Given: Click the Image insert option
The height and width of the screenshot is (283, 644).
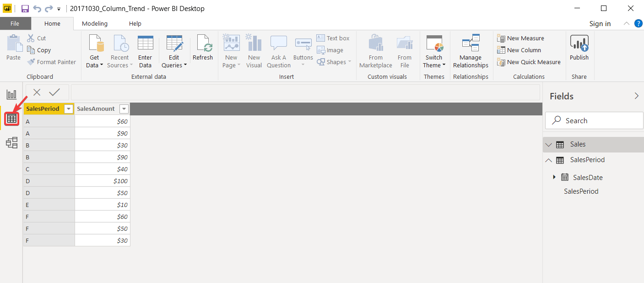Looking at the screenshot, I should click(x=330, y=50).
